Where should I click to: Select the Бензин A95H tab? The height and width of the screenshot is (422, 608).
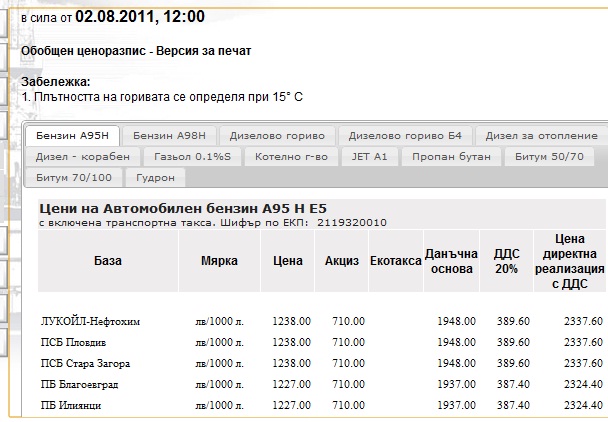tap(73, 136)
